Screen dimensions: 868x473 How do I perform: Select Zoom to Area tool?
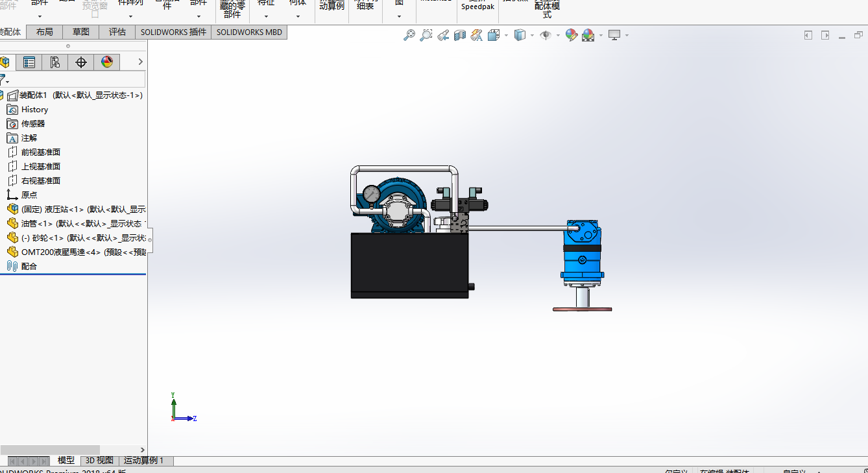pyautogui.click(x=426, y=35)
